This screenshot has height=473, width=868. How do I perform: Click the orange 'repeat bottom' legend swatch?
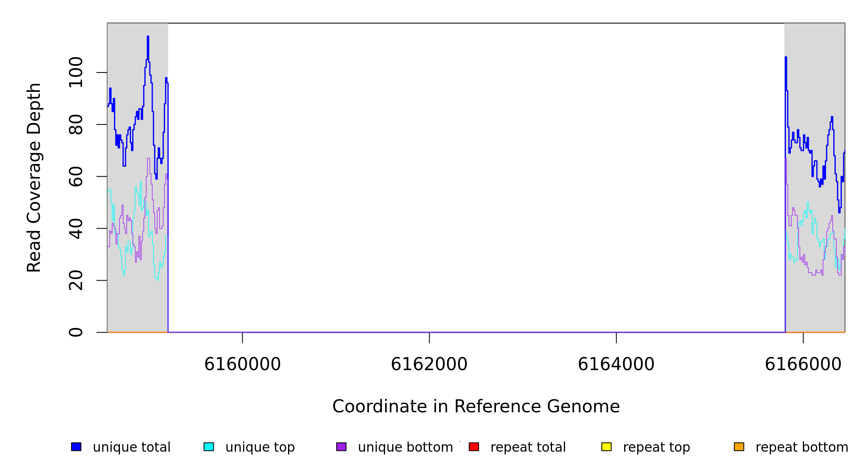point(739,447)
